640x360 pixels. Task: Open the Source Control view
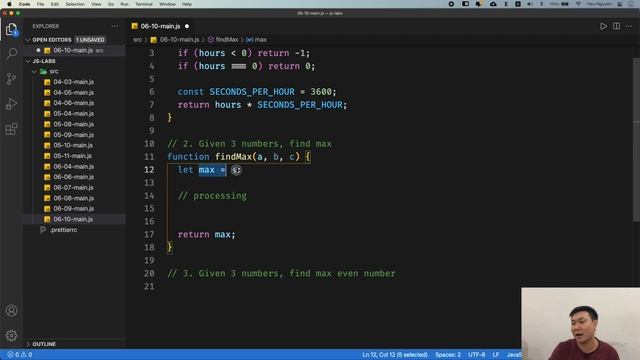11,79
